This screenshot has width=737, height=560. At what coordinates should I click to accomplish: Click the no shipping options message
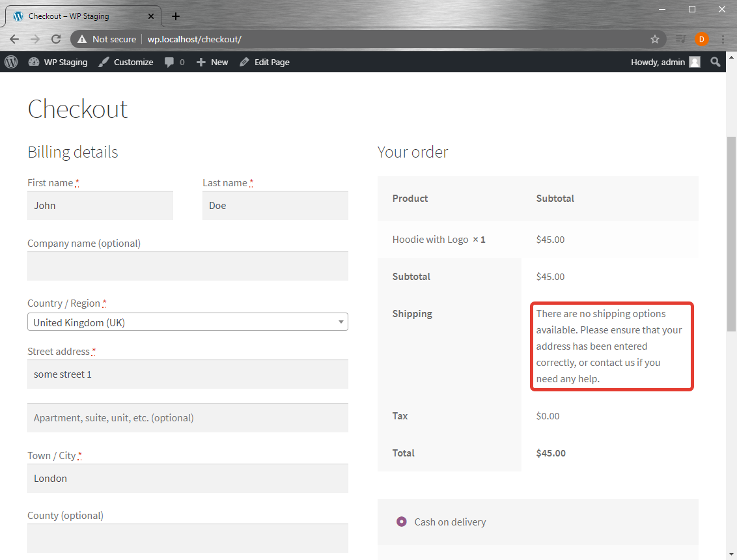tap(609, 346)
